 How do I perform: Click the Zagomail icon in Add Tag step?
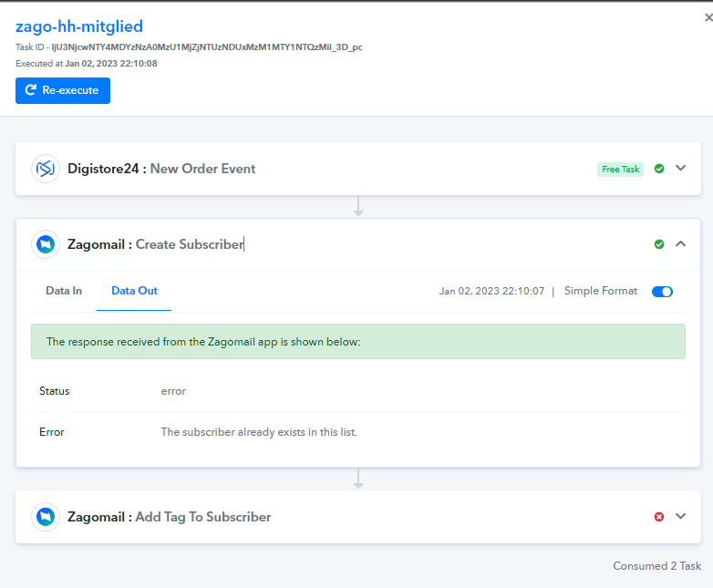[x=46, y=517]
